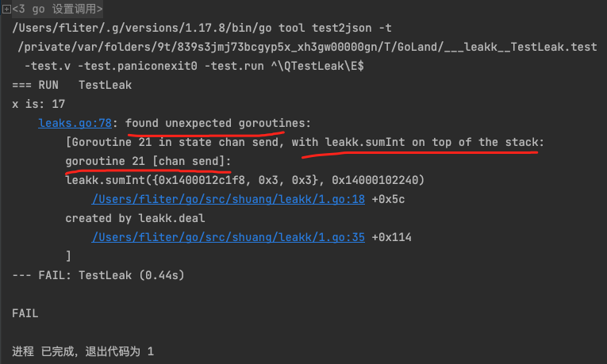Click the '+0x5c' offset text
The width and height of the screenshot is (607, 364).
[x=388, y=199]
